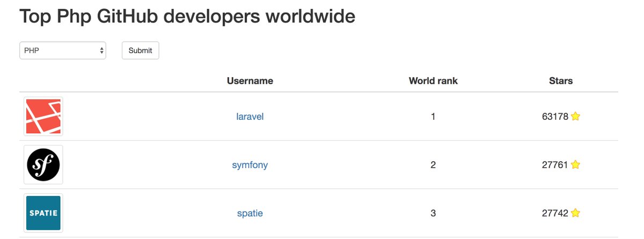Click the spatie avatar logo
This screenshot has height=239, width=644.
[x=43, y=213]
